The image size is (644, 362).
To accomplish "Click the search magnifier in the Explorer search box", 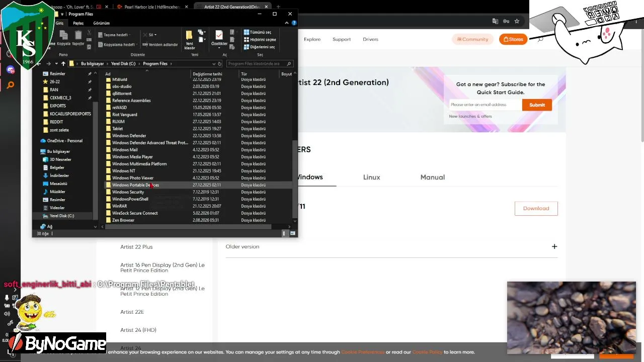I will 289,64.
